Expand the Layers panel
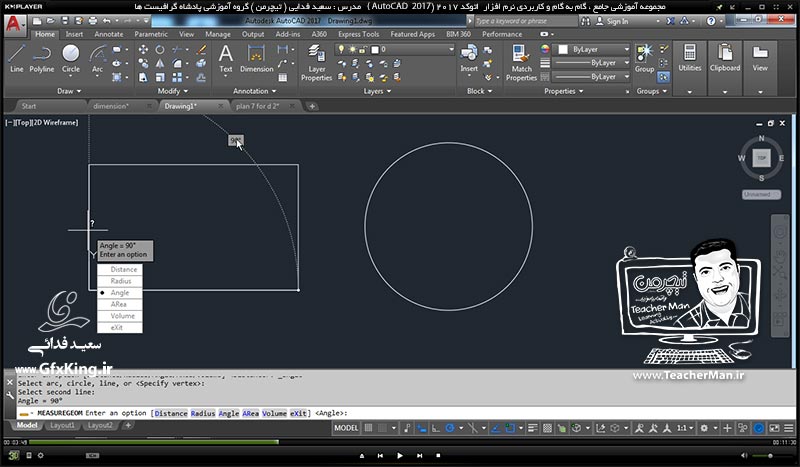Image resolution: width=800 pixels, height=467 pixels. 377,91
